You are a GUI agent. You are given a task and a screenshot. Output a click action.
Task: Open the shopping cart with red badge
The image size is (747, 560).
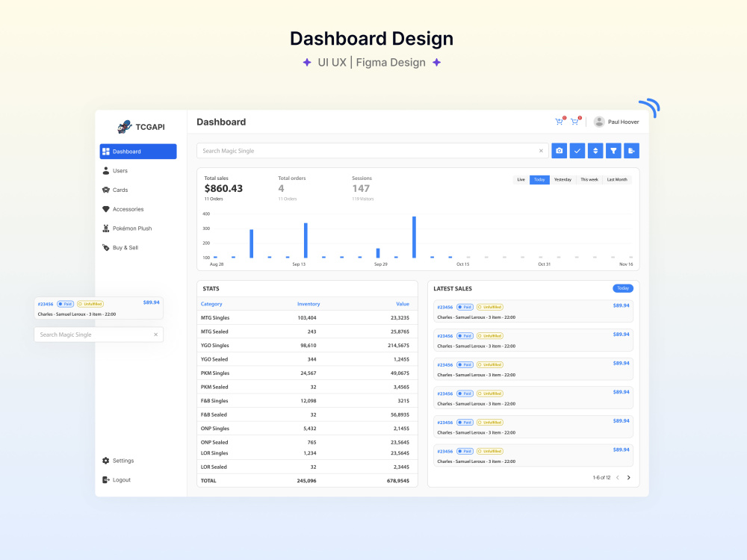560,121
